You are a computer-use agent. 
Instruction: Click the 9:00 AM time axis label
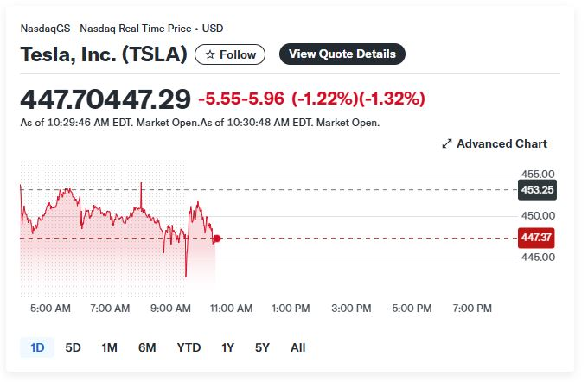click(x=170, y=308)
